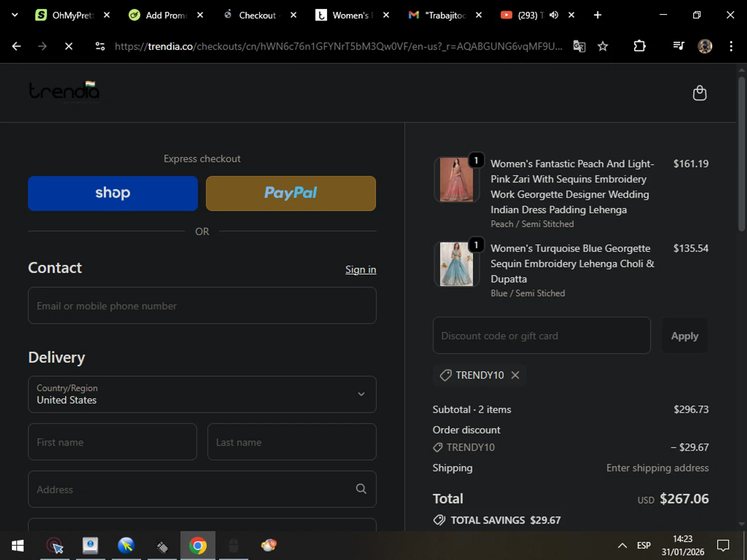The height and width of the screenshot is (560, 747).
Task: Click the Subtotal $296.73 value
Action: [x=691, y=409]
